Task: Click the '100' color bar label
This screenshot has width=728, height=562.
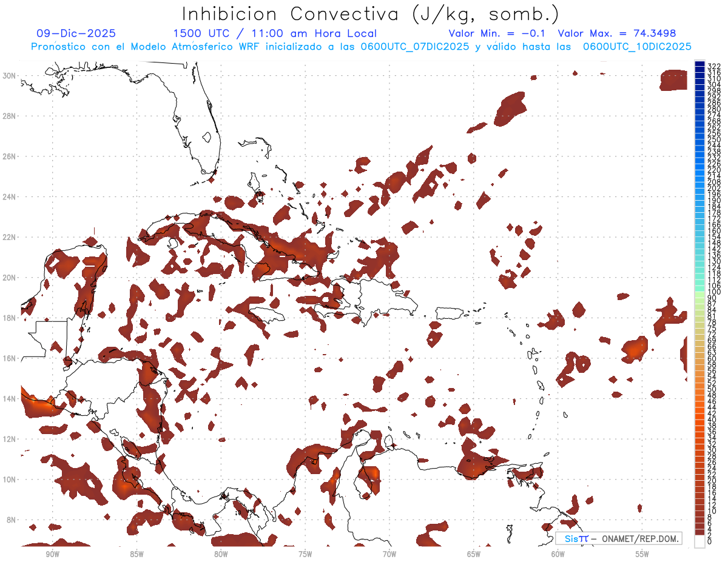Action: pyautogui.click(x=714, y=292)
